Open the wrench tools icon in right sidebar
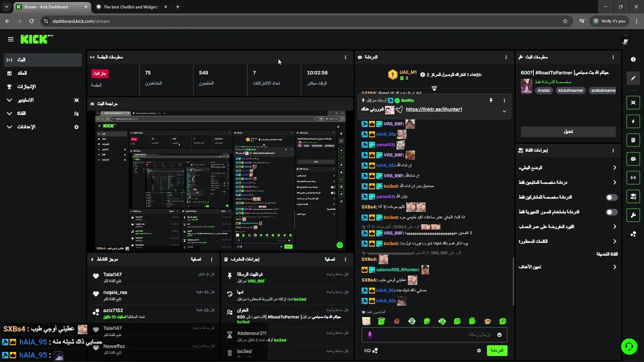Image resolution: width=644 pixels, height=362 pixels. 633,215
